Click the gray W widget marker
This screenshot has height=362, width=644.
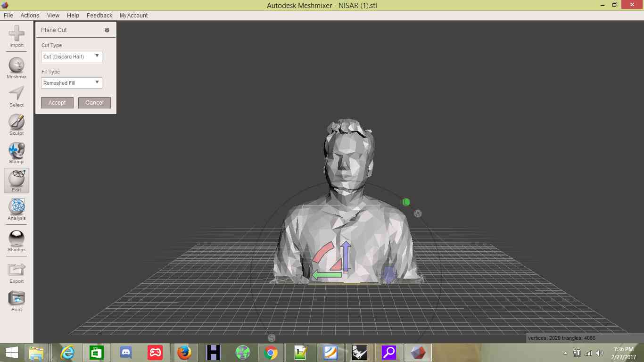coord(418,214)
